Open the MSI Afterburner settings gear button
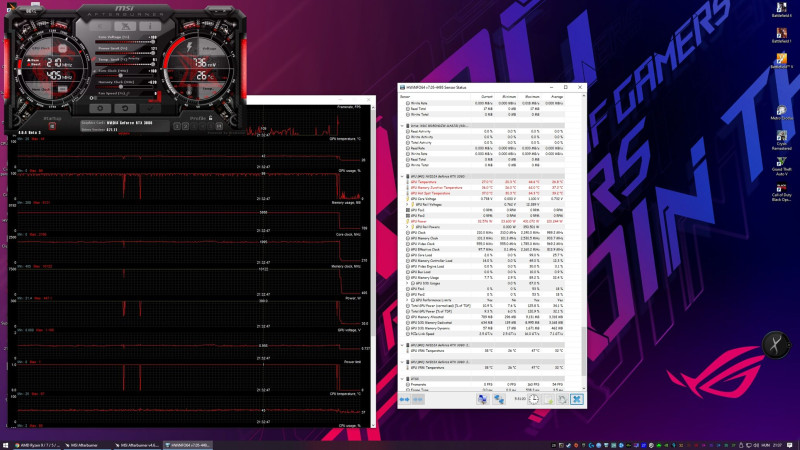Viewport: 800px width, 450px height. pyautogui.click(x=100, y=108)
